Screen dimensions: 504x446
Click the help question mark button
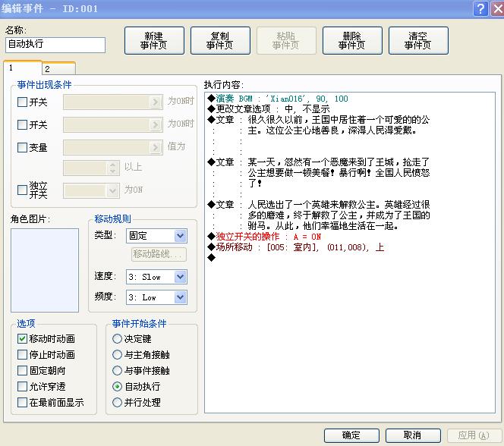pos(480,8)
